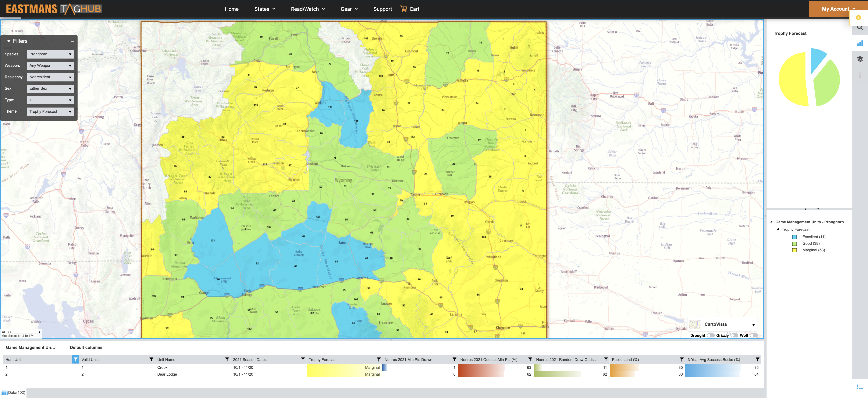The image size is (868, 400).
Task: Open the Sex dropdown
Action: [x=51, y=89]
